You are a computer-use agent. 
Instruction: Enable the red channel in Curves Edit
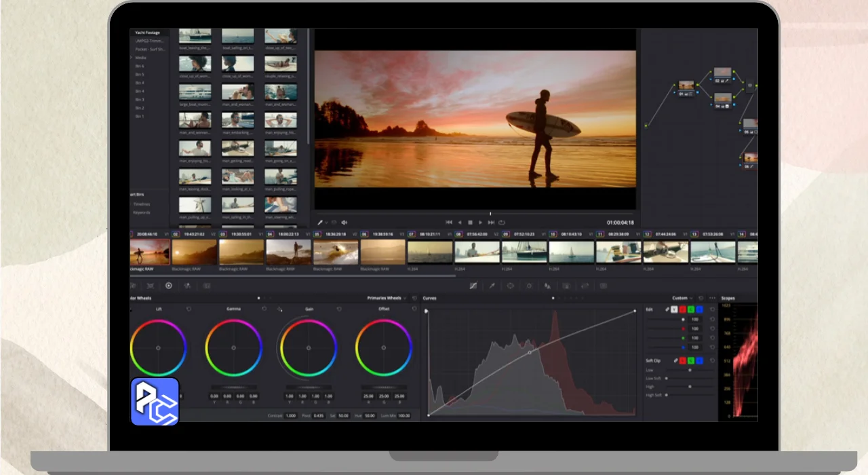pos(683,309)
